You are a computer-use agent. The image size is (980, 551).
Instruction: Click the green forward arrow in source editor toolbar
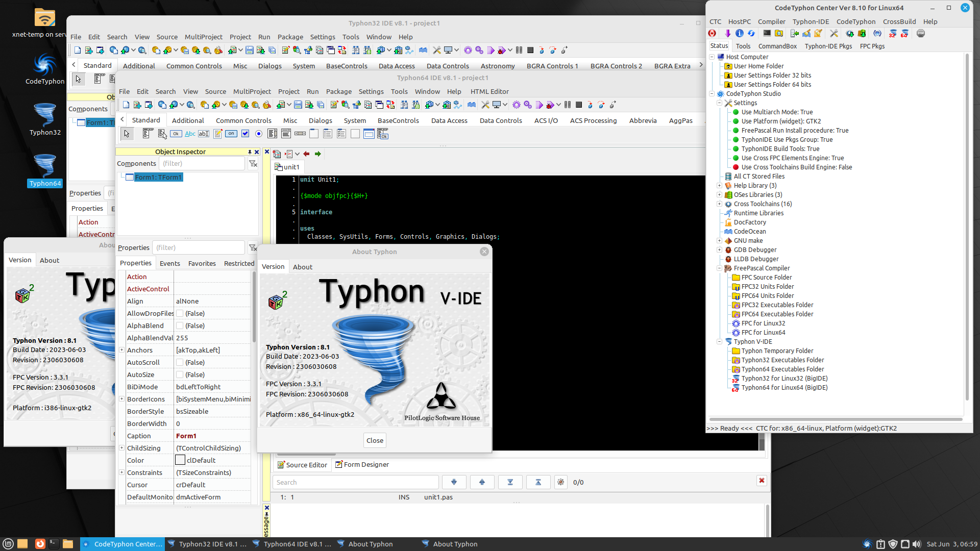point(317,154)
